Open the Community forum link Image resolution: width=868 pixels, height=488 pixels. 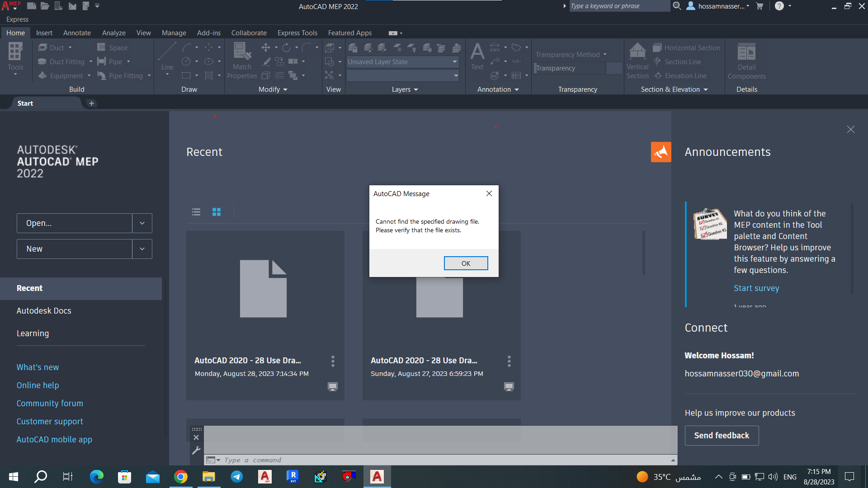[50, 404]
